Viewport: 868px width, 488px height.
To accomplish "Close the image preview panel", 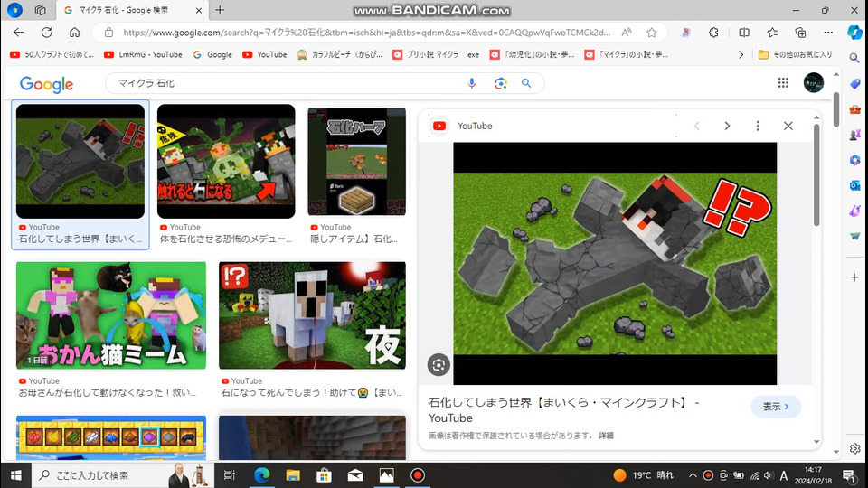I will pos(788,127).
